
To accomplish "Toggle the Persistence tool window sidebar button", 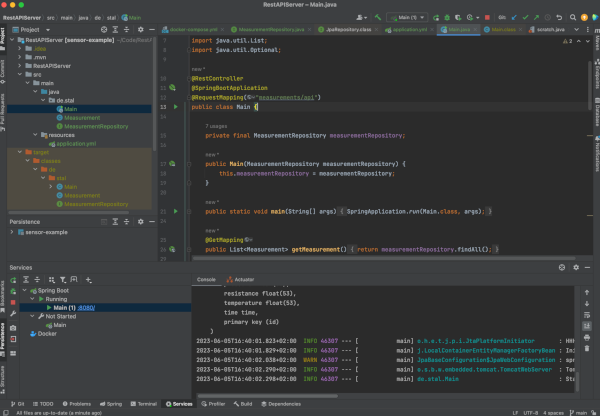I will point(4,338).
